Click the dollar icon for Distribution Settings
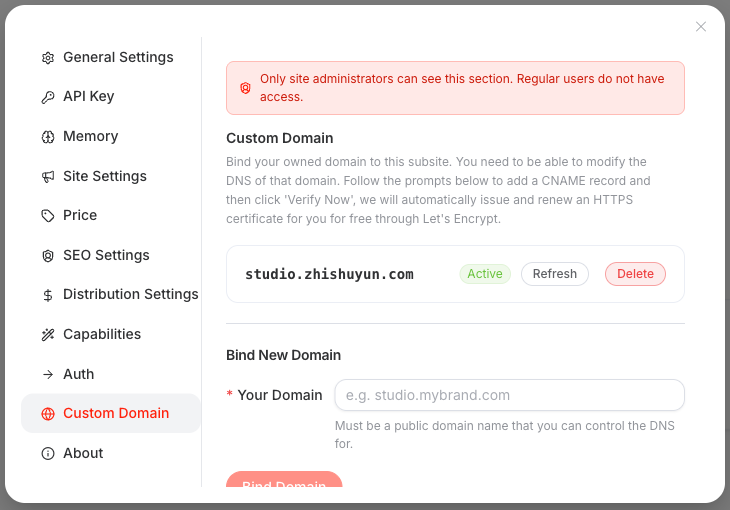The height and width of the screenshot is (510, 730). pos(47,295)
